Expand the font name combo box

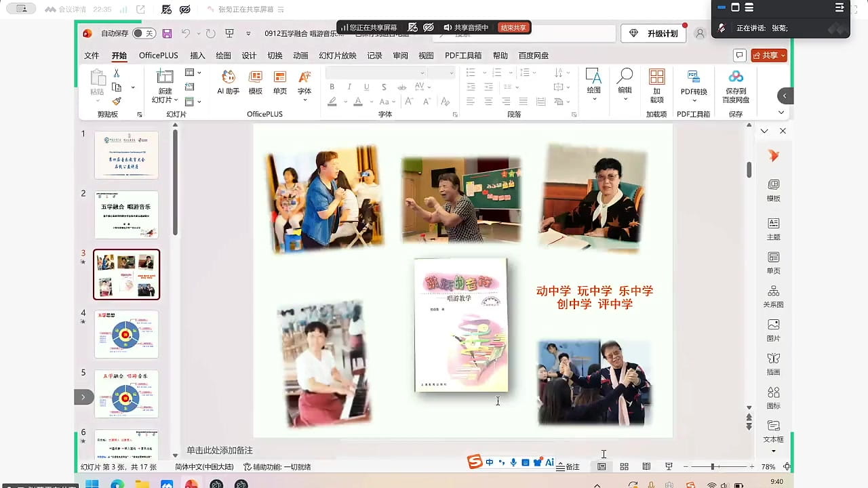tap(422, 73)
